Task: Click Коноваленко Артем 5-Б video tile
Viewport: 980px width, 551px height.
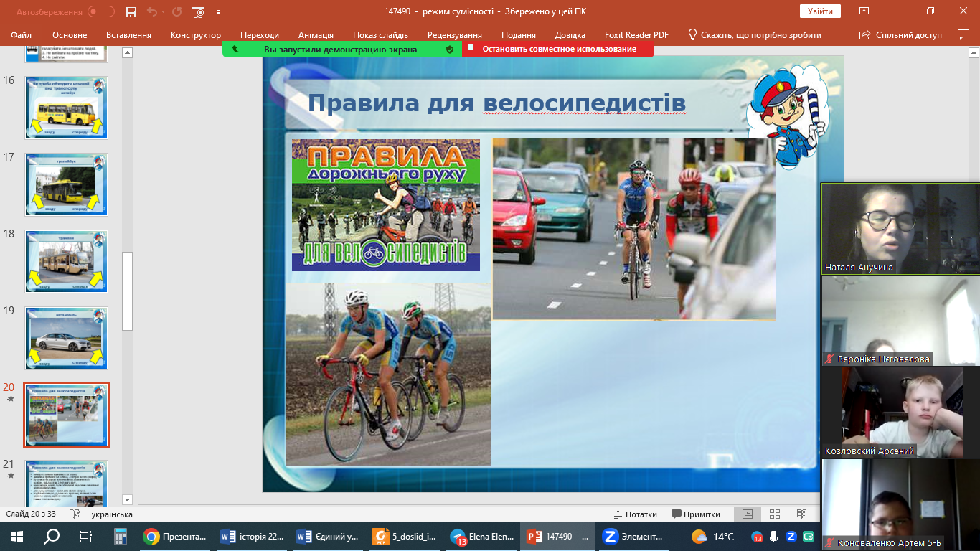Action: tap(900, 504)
